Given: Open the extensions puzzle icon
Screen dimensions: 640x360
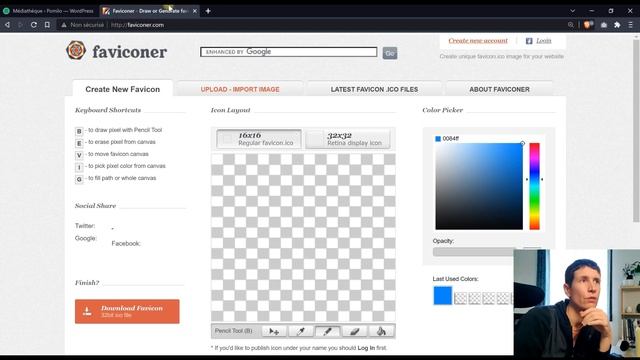Looking at the screenshot, I should click(x=617, y=25).
